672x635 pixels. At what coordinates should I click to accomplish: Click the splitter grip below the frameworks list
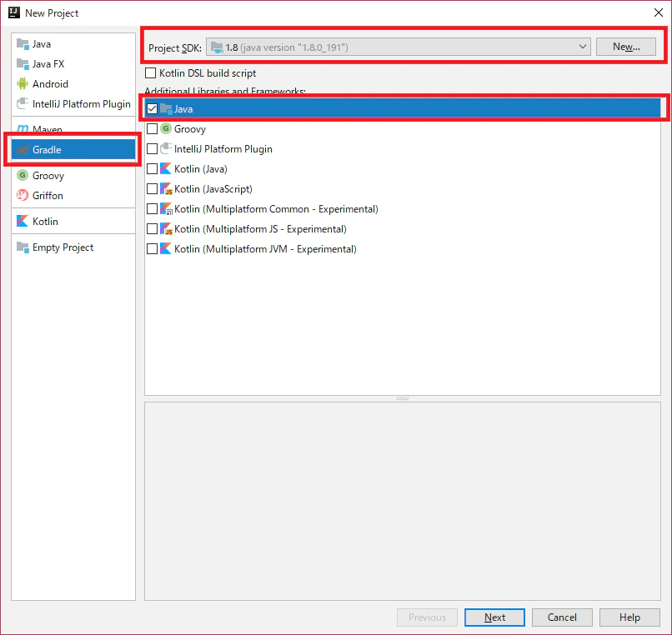pos(403,398)
